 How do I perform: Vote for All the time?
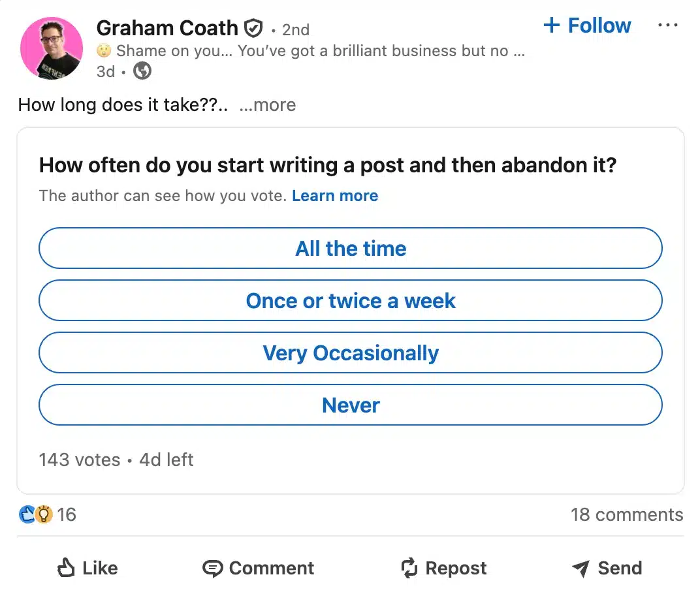350,248
